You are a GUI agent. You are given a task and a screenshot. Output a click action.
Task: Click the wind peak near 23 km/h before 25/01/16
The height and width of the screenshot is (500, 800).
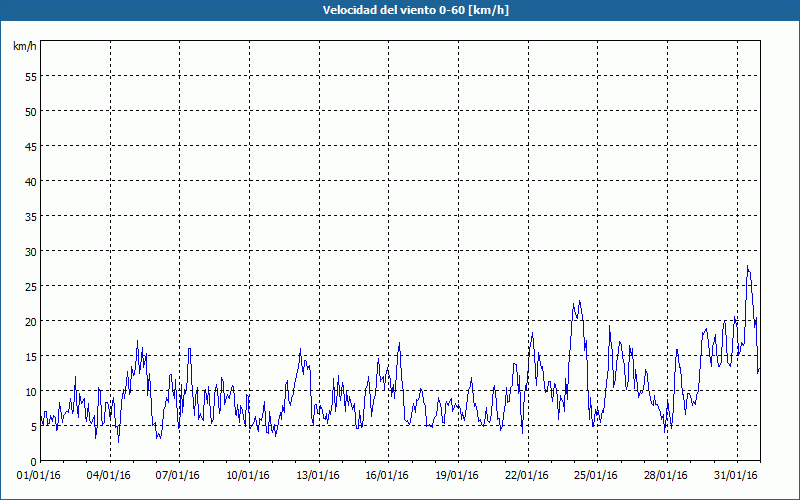coord(580,301)
